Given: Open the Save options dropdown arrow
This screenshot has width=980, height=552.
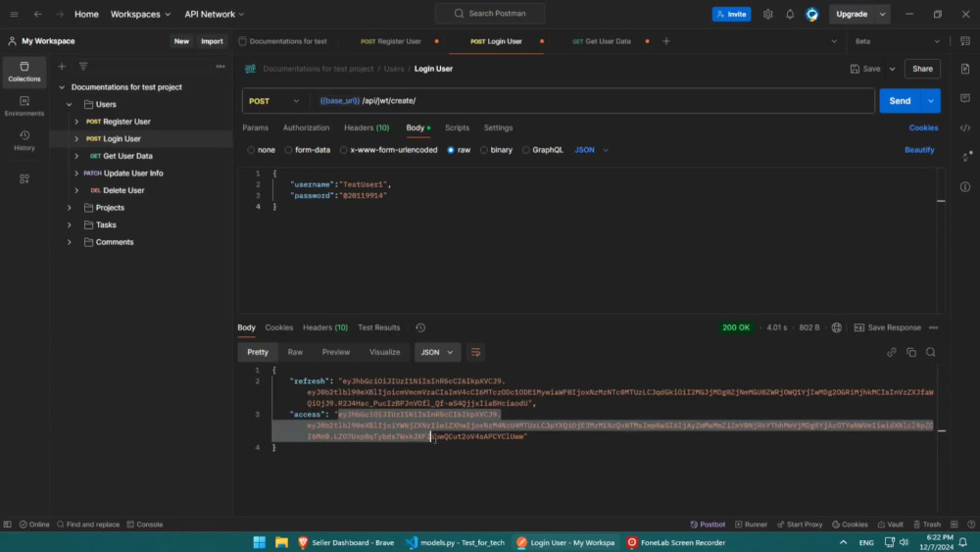Looking at the screenshot, I should [x=892, y=69].
